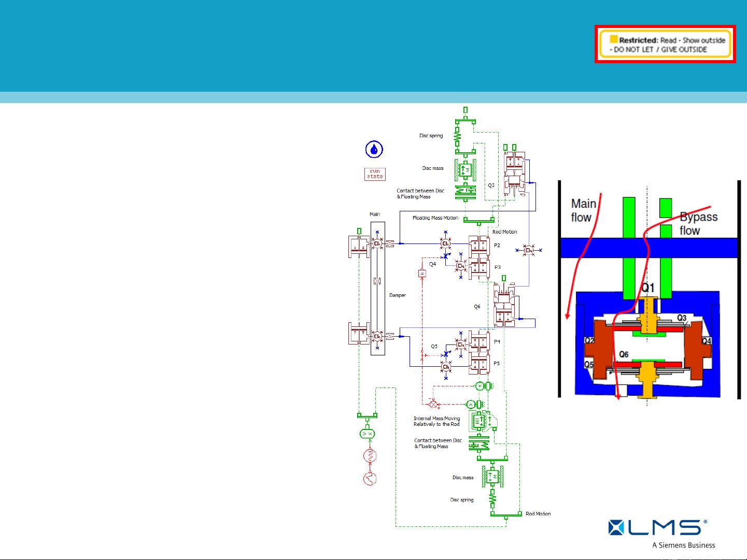The width and height of the screenshot is (747, 560).
Task: Select the lower Contact between Disc element
Action: 479,443
